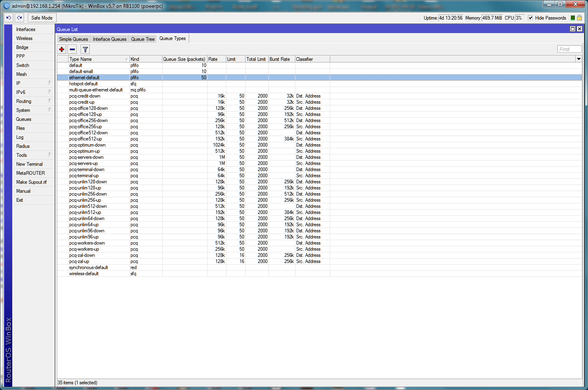Image resolution: width=588 pixels, height=390 pixels.
Task: Click the Kind column header
Action: 146,59
